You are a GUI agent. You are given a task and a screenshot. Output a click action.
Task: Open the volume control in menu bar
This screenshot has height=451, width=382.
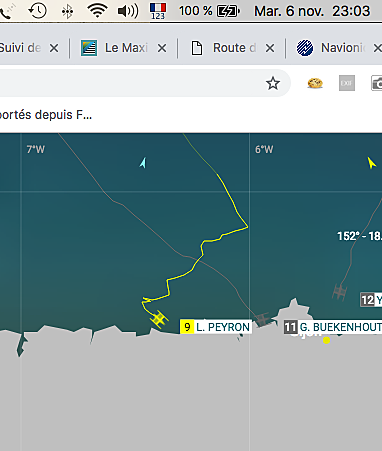click(x=128, y=11)
